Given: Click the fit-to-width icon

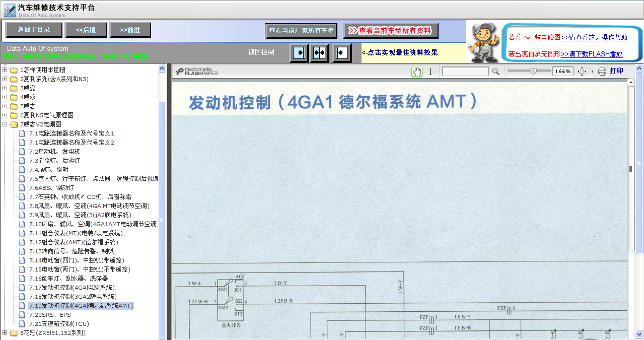Looking at the screenshot, I should (x=582, y=72).
